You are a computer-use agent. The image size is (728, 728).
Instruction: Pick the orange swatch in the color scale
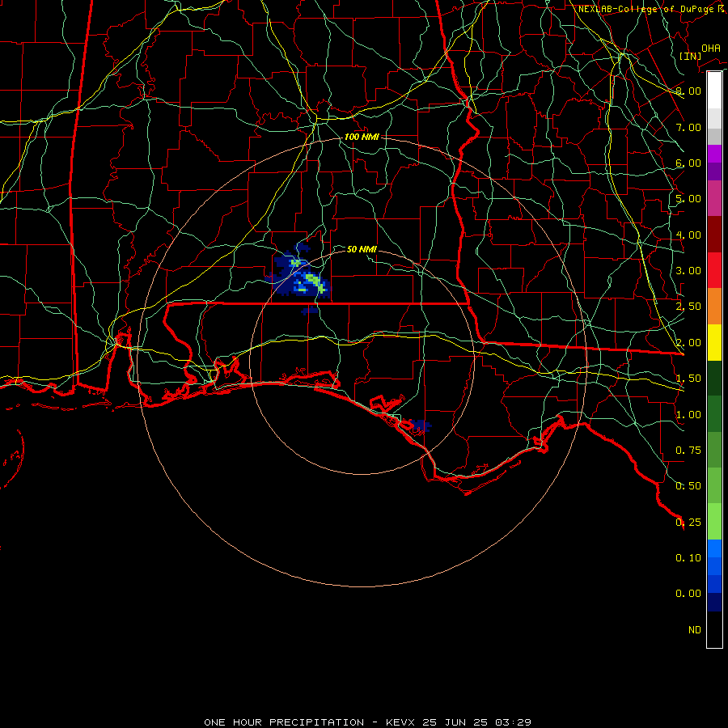(x=714, y=307)
